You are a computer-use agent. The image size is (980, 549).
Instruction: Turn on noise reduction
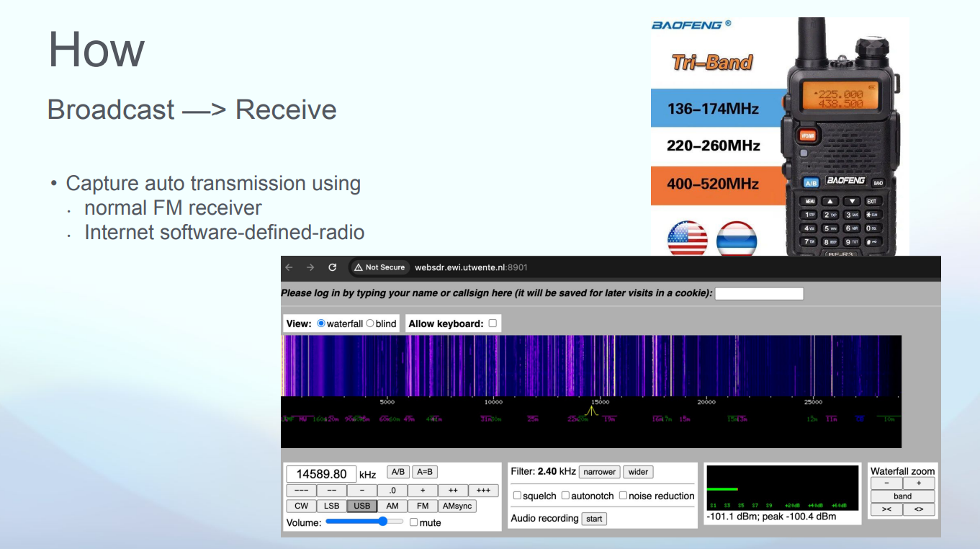click(x=623, y=496)
